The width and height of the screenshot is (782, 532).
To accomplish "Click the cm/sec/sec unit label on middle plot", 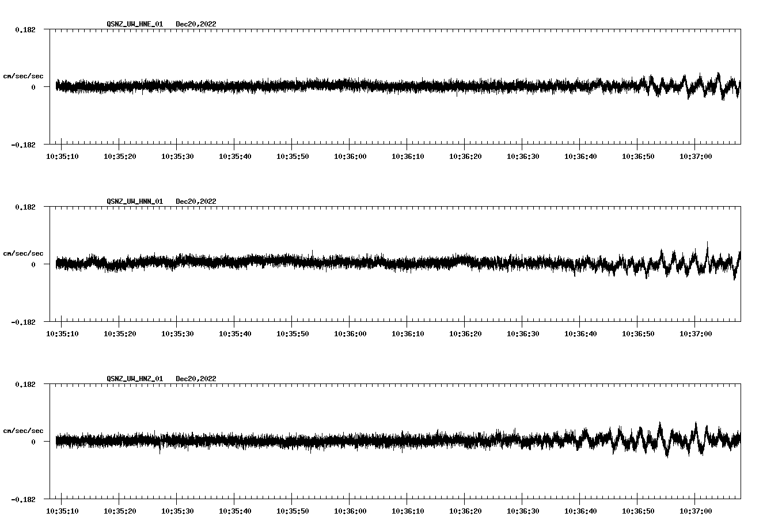I will point(24,253).
